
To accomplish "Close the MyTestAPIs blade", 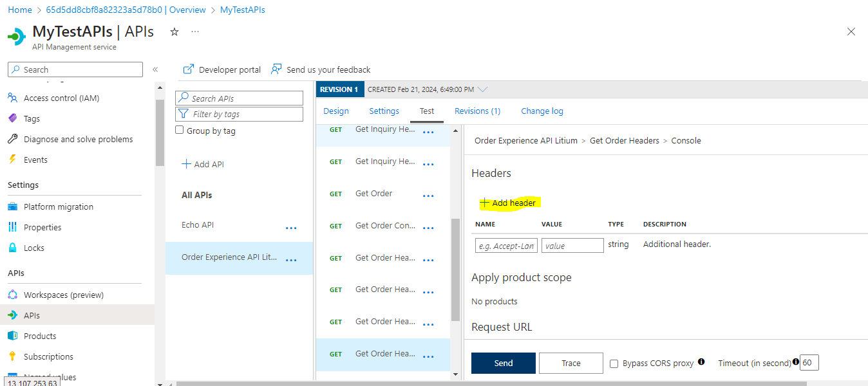I will (x=851, y=32).
